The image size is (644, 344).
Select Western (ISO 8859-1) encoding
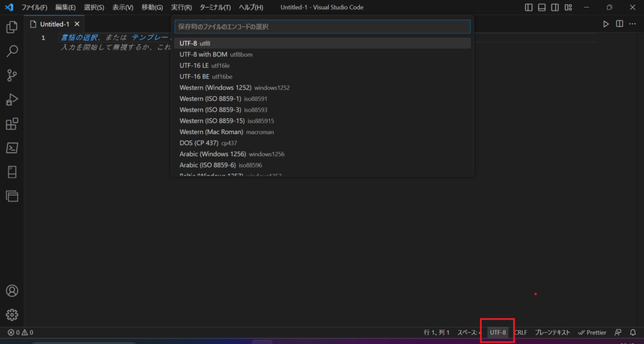(323, 99)
